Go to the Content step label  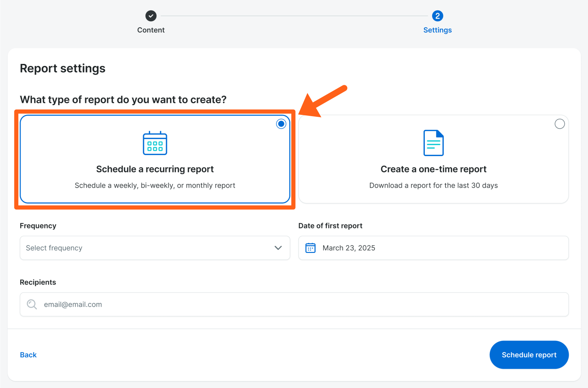click(151, 30)
